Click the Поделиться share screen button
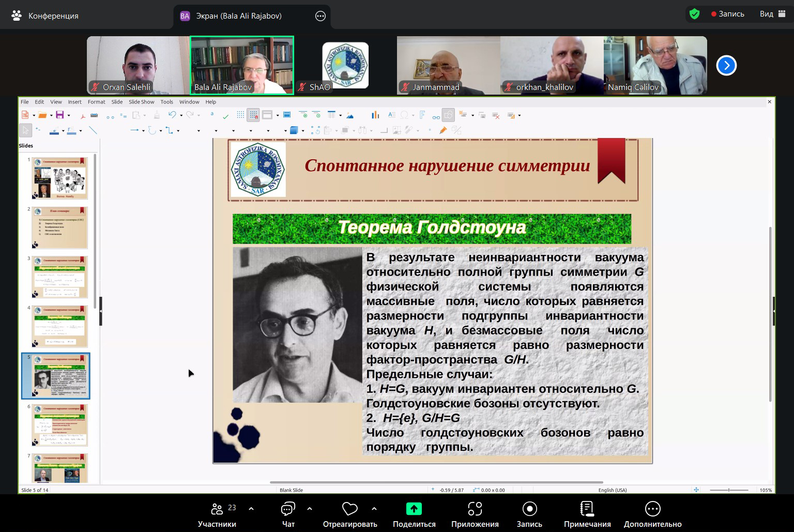 (414, 514)
